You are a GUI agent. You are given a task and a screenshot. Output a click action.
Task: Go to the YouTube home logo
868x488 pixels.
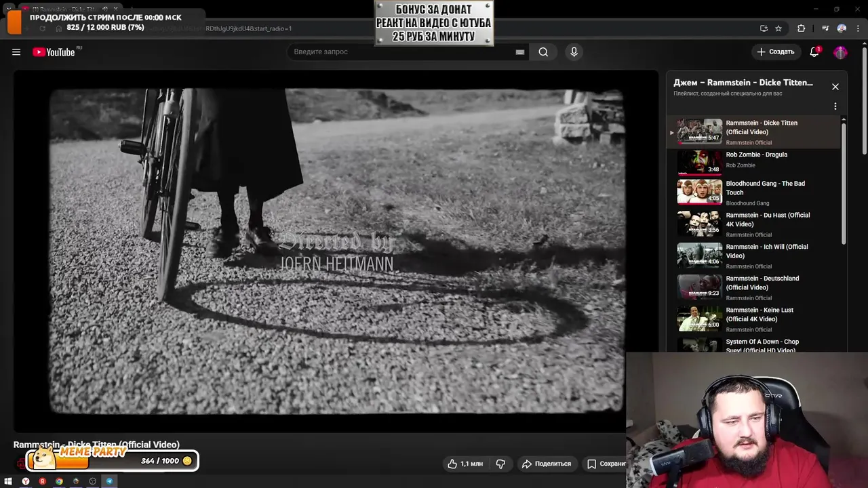(x=54, y=52)
